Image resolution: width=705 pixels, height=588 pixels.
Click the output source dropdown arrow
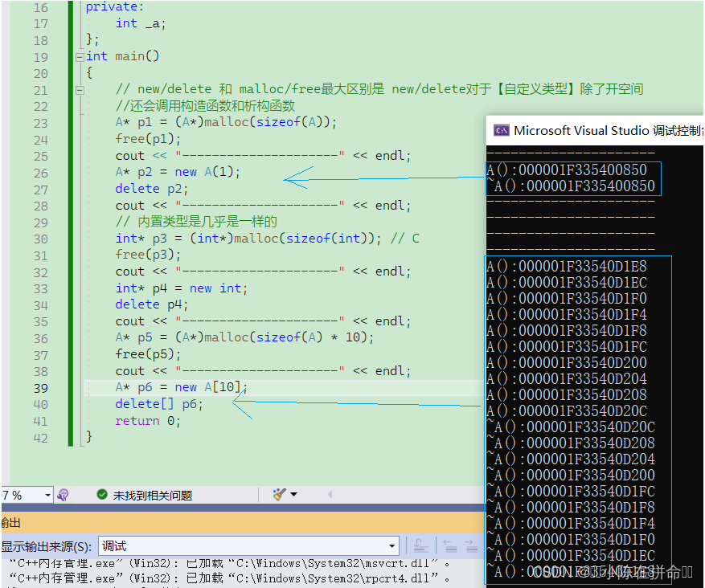(392, 546)
